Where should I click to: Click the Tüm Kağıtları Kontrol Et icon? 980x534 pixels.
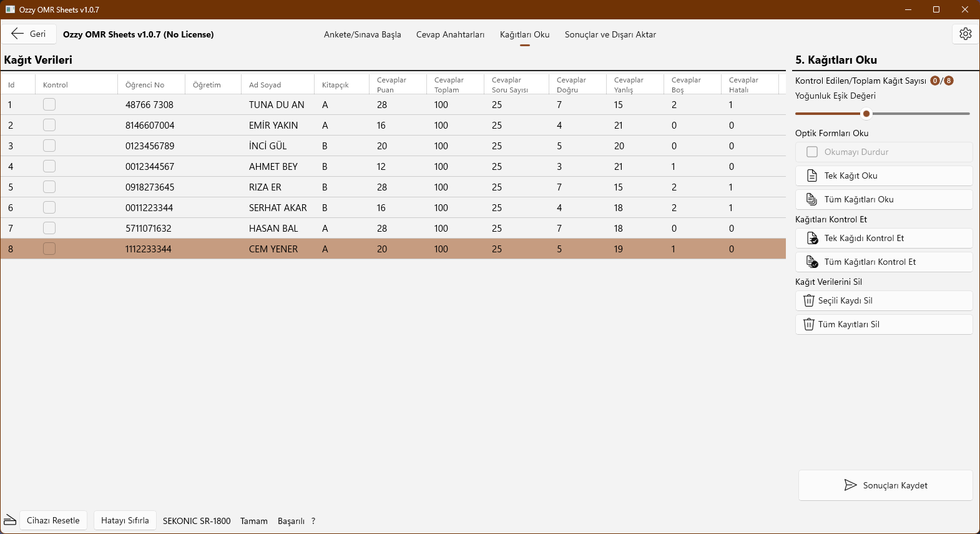(x=812, y=262)
